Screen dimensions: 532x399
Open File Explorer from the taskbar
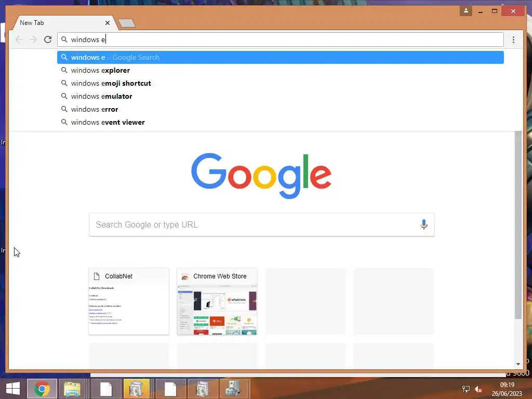click(x=72, y=389)
